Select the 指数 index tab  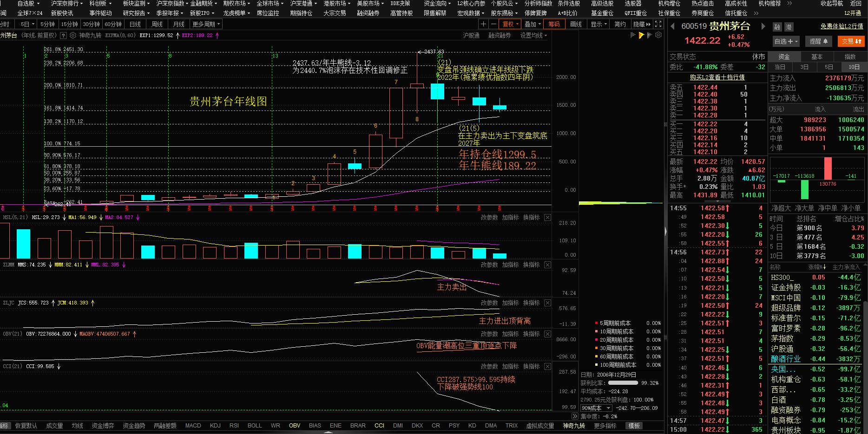[x=850, y=57]
